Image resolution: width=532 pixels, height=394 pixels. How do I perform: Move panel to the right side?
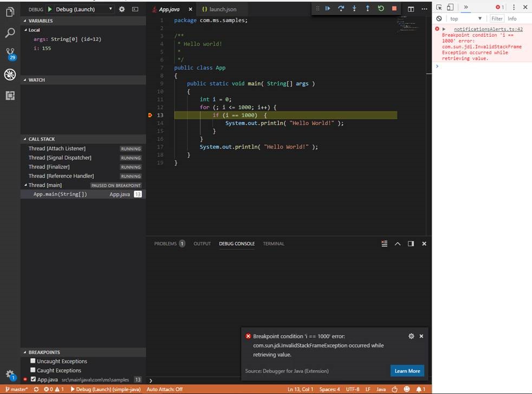(x=411, y=244)
